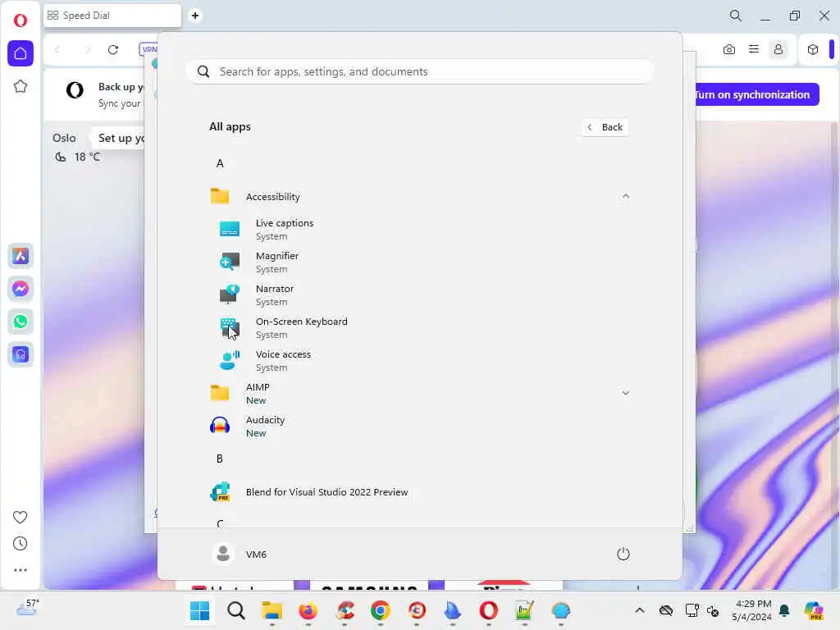Image resolution: width=840 pixels, height=630 pixels.
Task: Open Windows Start button on taskbar
Action: (200, 610)
